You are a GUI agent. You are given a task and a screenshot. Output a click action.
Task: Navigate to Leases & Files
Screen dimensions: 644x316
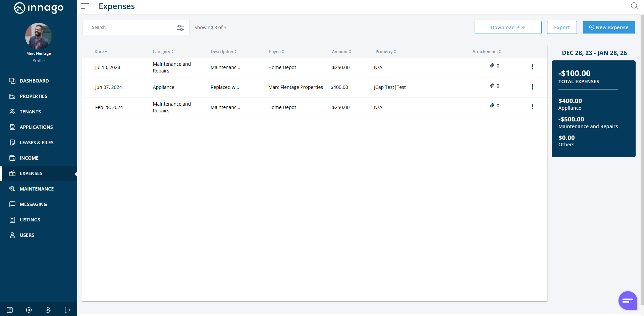(x=37, y=143)
